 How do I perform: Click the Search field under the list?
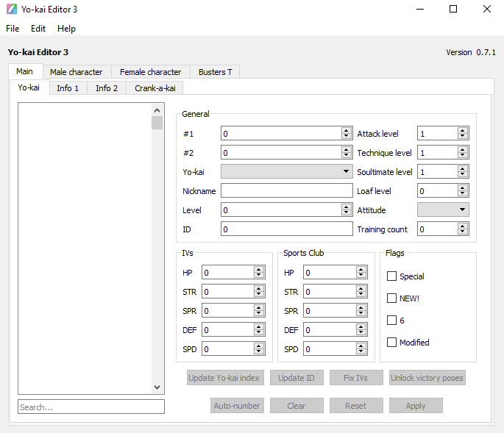coord(91,407)
